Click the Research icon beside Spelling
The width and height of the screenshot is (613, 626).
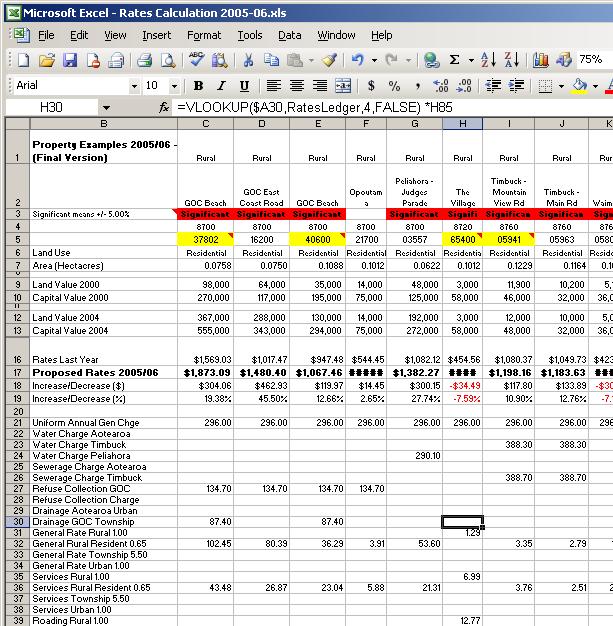220,60
